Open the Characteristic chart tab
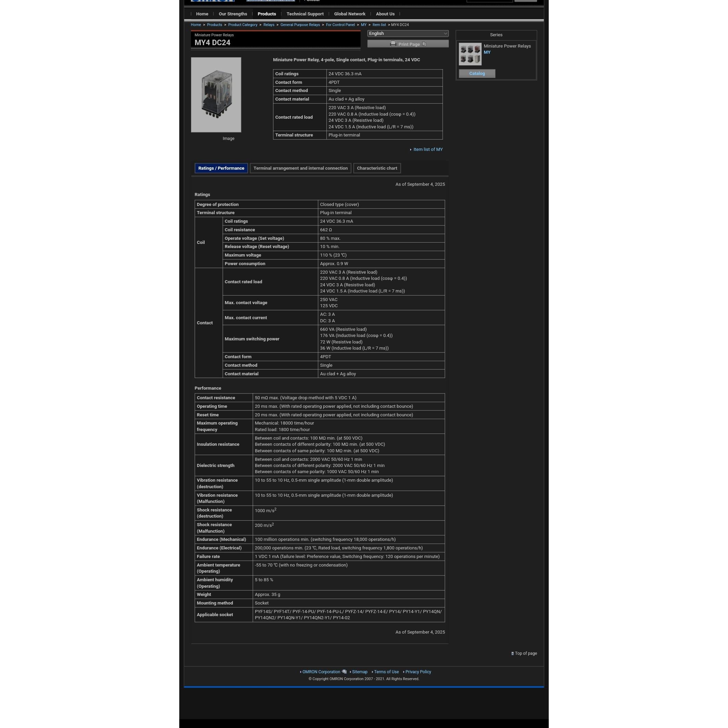Viewport: 728px width, 728px height. point(377,168)
